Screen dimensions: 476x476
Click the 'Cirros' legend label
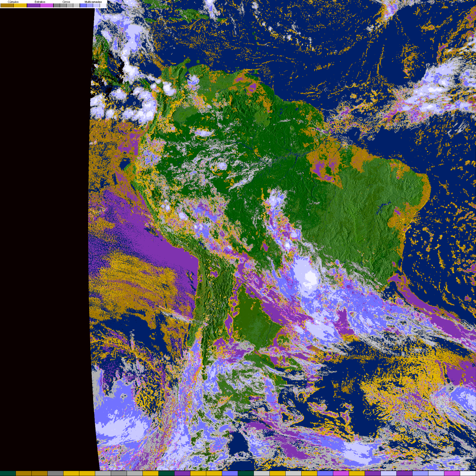pos(66,2)
